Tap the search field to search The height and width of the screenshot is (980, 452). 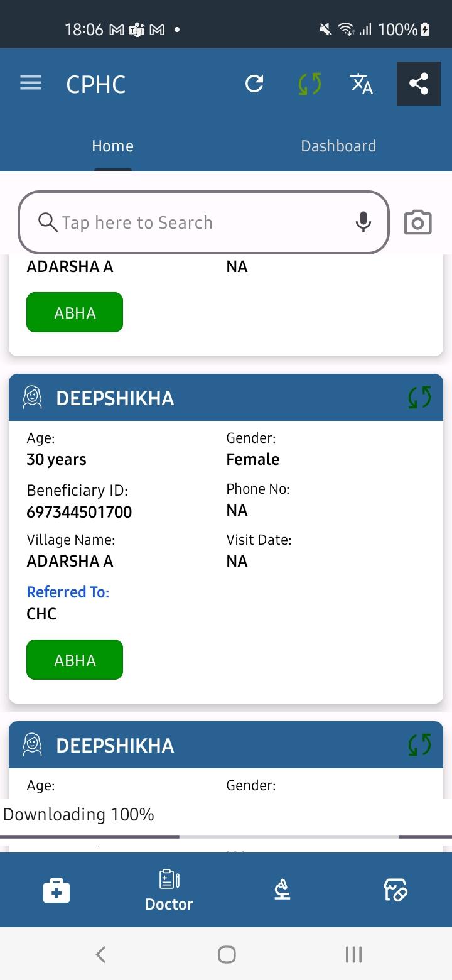click(204, 222)
